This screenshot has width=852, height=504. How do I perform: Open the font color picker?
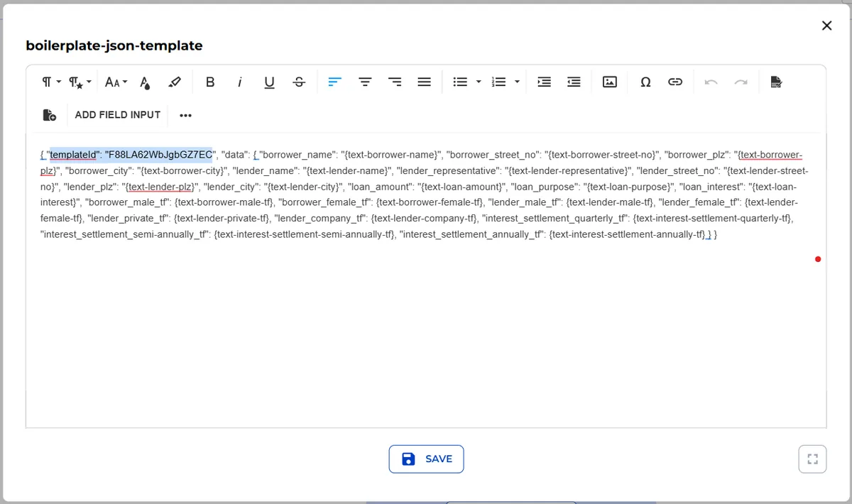click(x=145, y=82)
